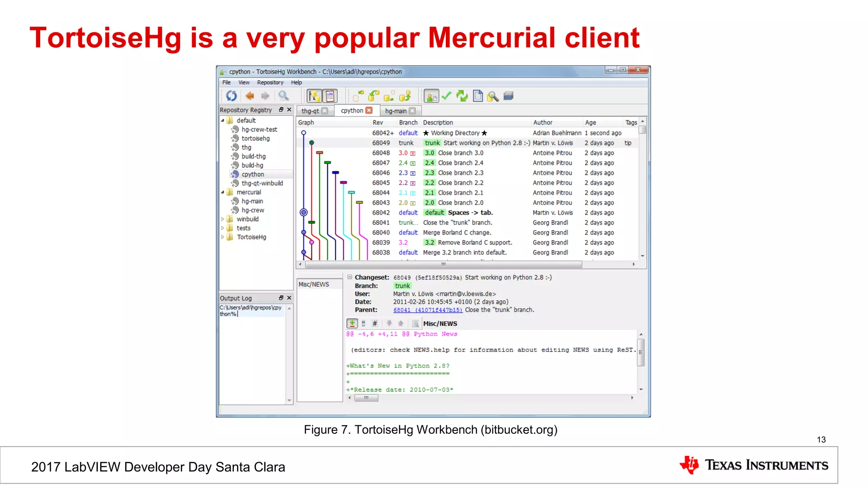Close the Output Log panel
The image size is (868, 488).
[289, 298]
